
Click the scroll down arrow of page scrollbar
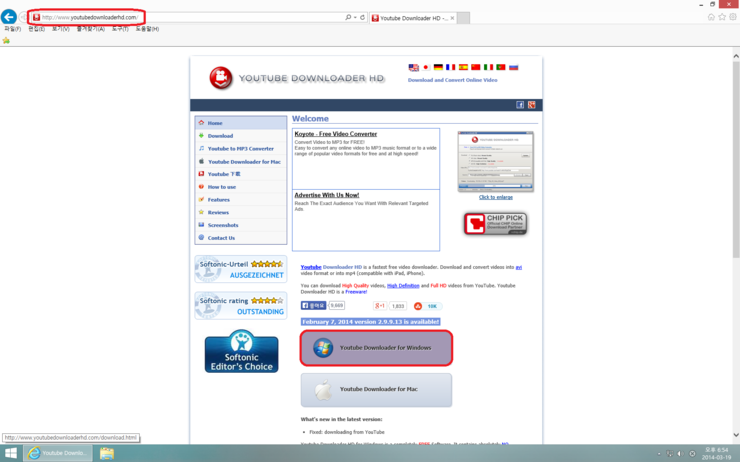[736, 435]
